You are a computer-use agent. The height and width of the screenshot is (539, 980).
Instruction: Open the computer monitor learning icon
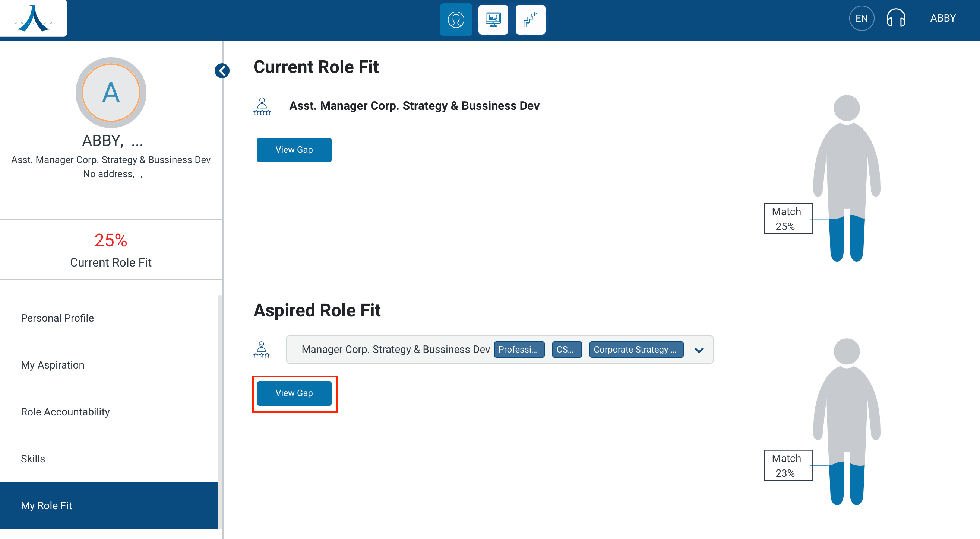coord(493,19)
